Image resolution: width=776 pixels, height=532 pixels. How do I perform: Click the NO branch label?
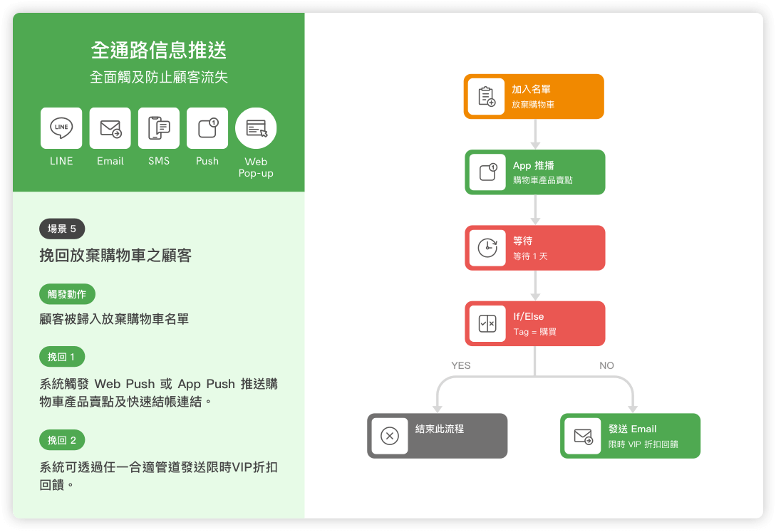(x=606, y=365)
